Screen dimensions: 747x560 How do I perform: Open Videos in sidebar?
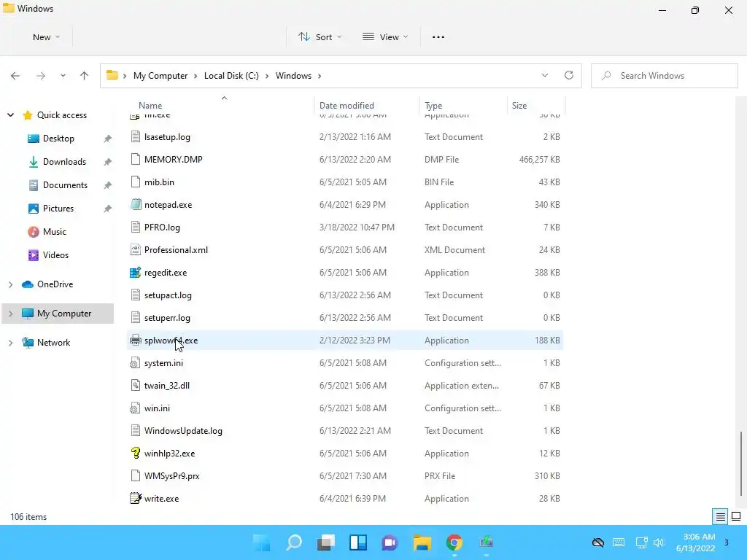pos(55,255)
